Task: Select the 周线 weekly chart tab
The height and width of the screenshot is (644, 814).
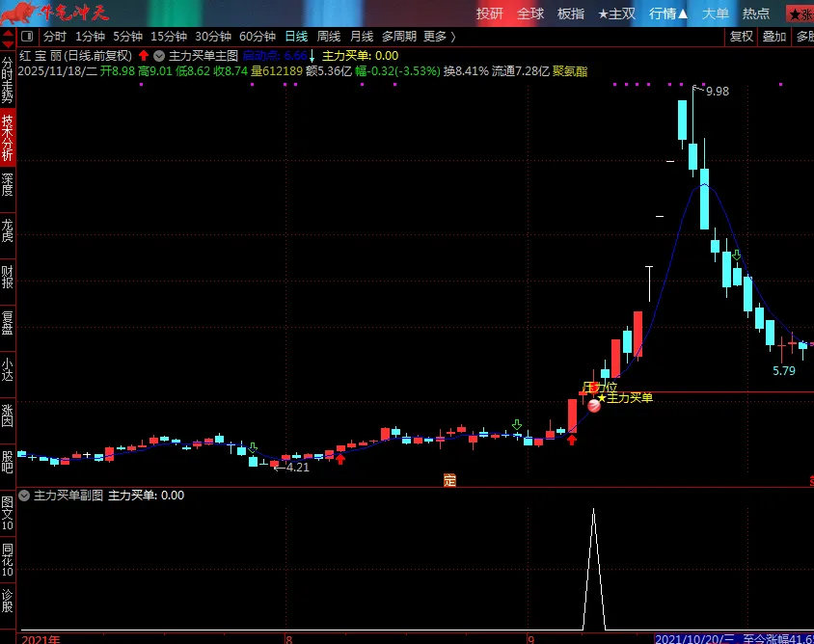Action: 329,37
